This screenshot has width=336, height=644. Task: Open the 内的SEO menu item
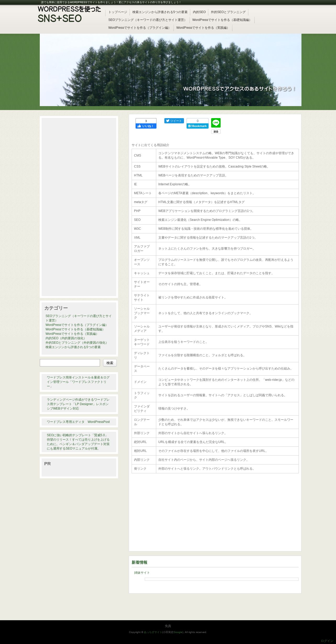click(199, 12)
